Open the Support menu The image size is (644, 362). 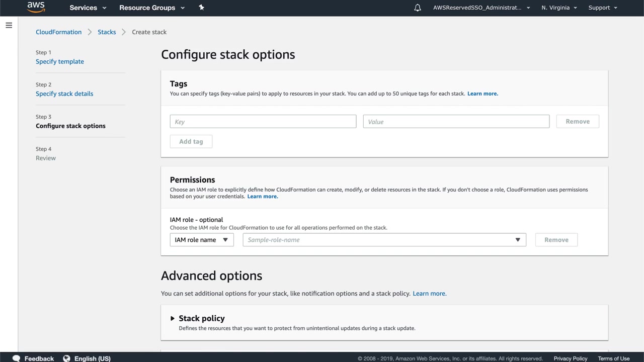pyautogui.click(x=602, y=8)
